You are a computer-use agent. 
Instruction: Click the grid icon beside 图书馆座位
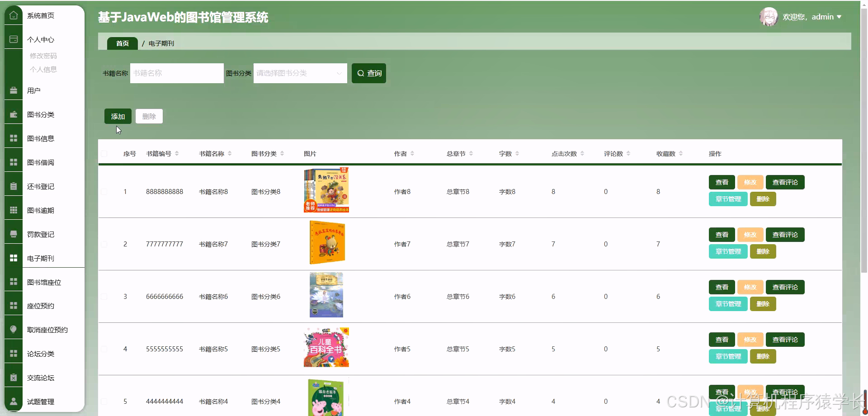(x=14, y=282)
